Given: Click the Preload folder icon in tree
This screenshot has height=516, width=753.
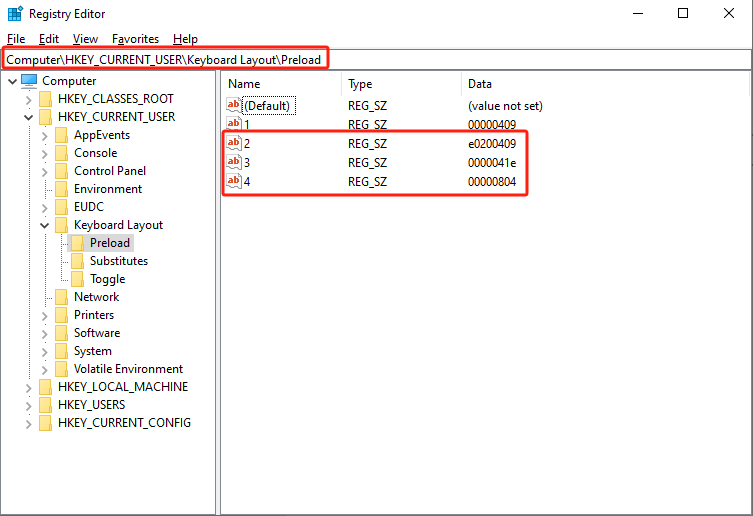Looking at the screenshot, I should [78, 243].
